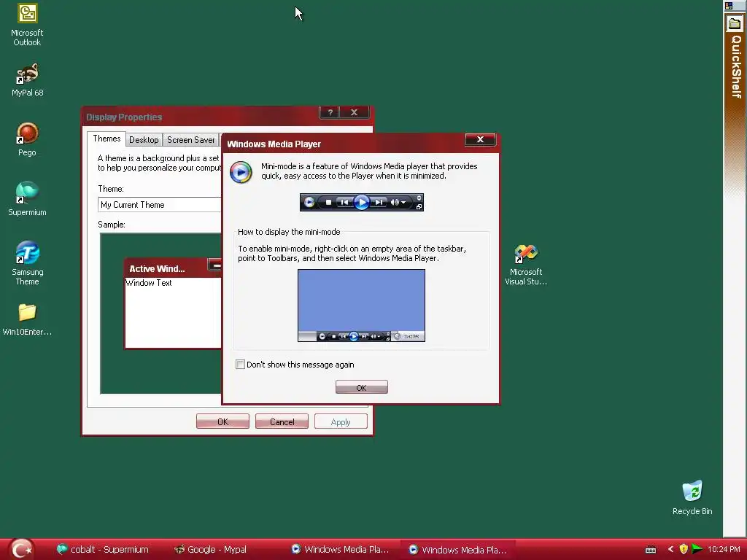
Task: Click OK in the Display Properties window
Action: 222,422
